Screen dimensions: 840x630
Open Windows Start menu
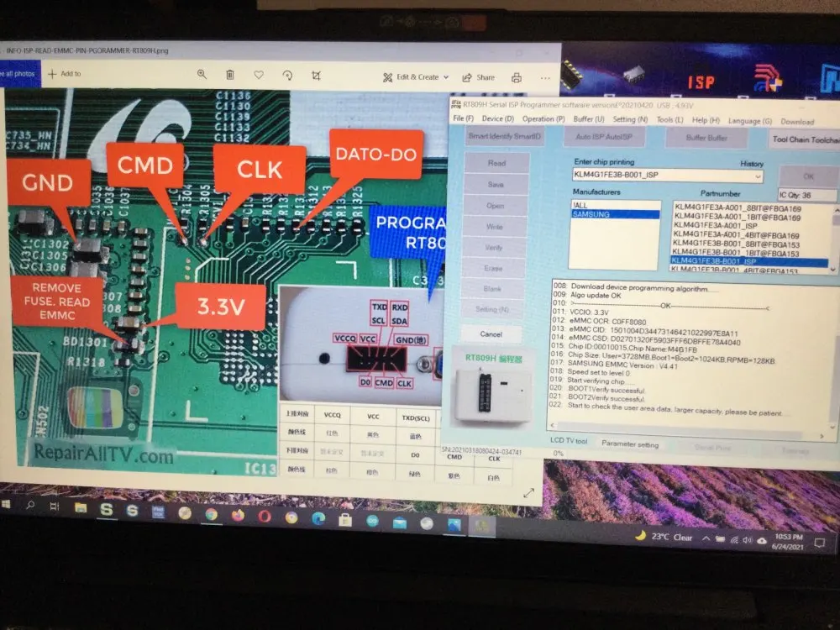point(7,504)
